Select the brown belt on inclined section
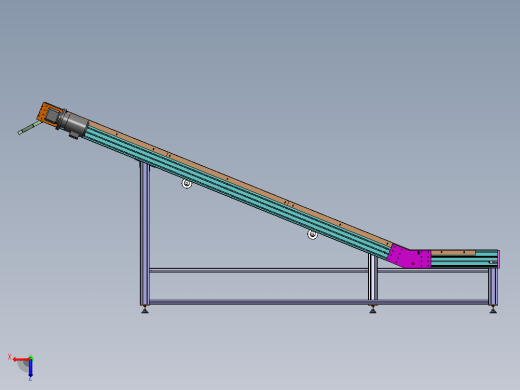 (x=240, y=183)
